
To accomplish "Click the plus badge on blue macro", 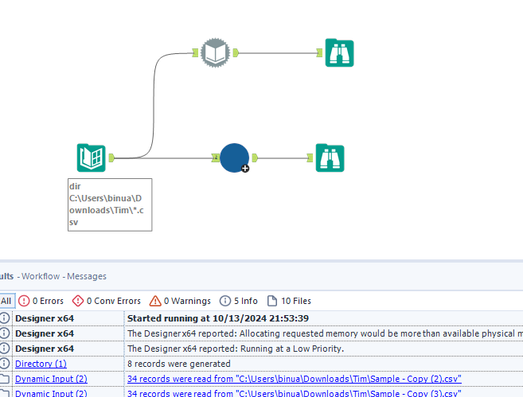I will click(x=245, y=168).
